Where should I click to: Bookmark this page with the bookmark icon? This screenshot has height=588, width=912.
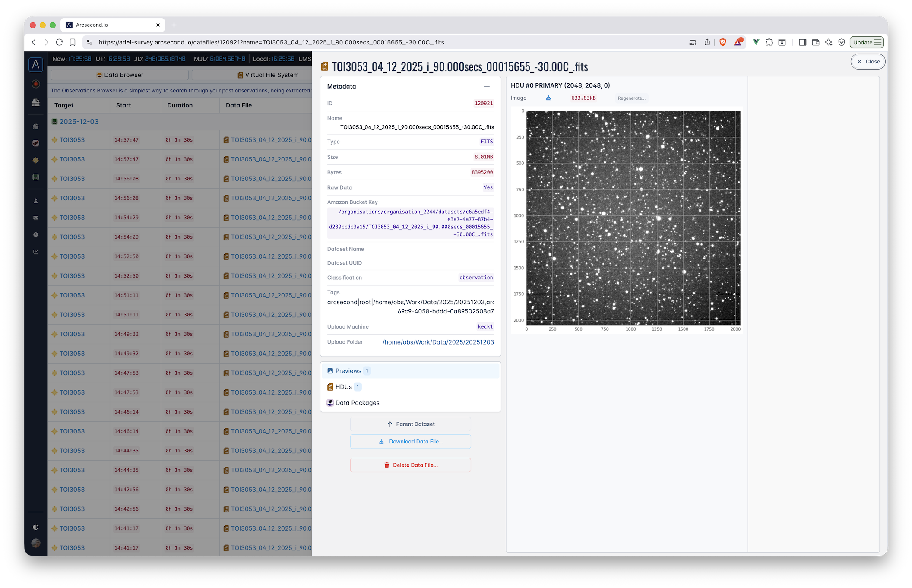click(73, 42)
